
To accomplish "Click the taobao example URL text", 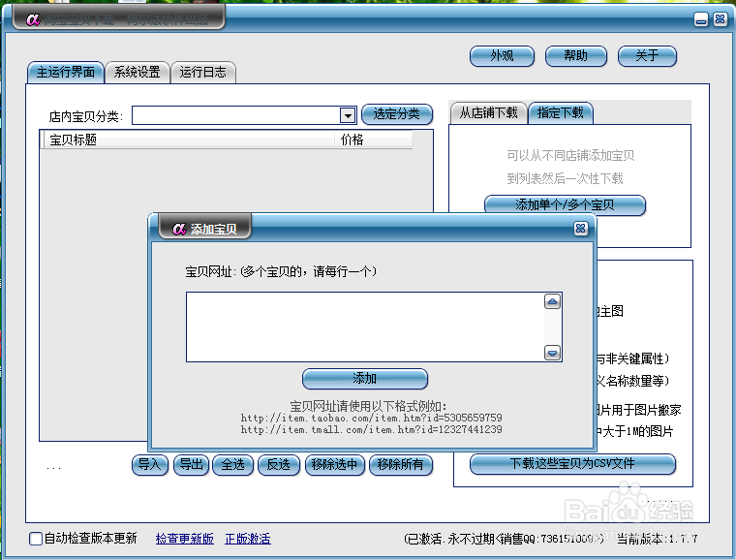I will point(371,418).
